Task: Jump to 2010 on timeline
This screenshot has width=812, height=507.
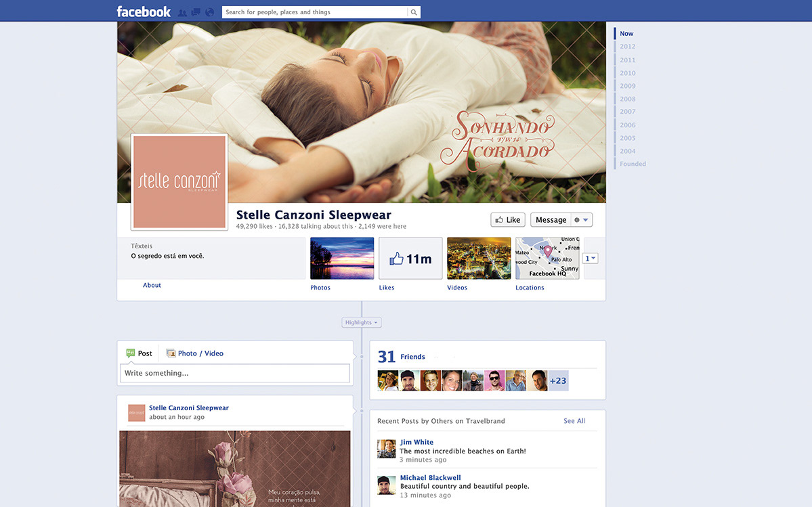Action: coord(628,73)
